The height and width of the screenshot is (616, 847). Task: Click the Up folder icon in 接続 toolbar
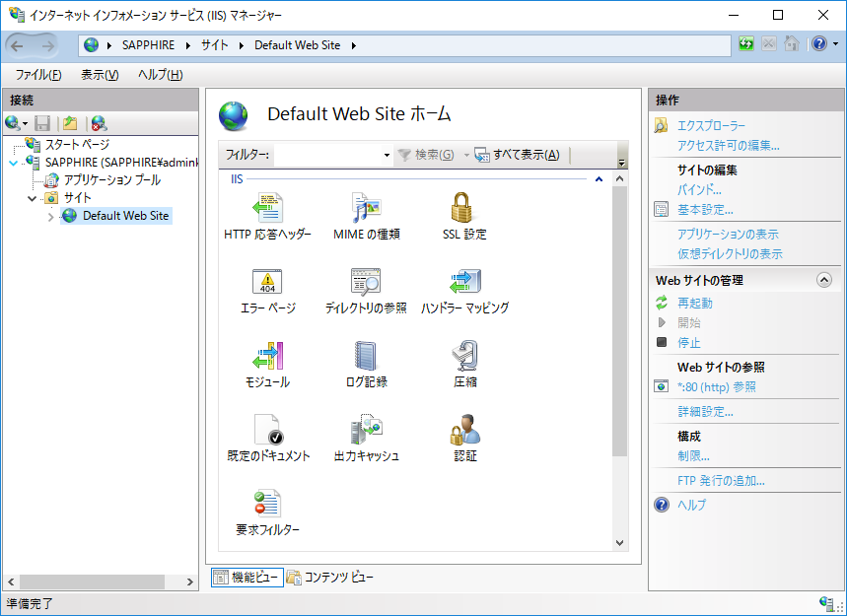[x=70, y=123]
